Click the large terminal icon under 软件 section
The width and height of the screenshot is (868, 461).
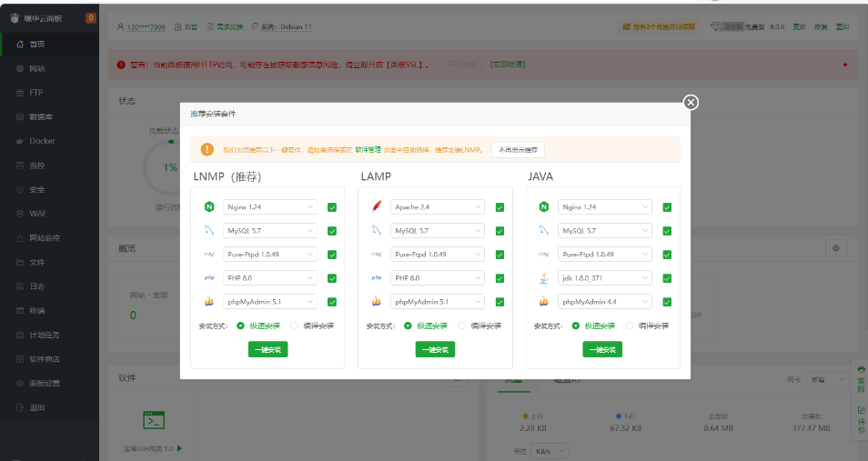click(154, 420)
